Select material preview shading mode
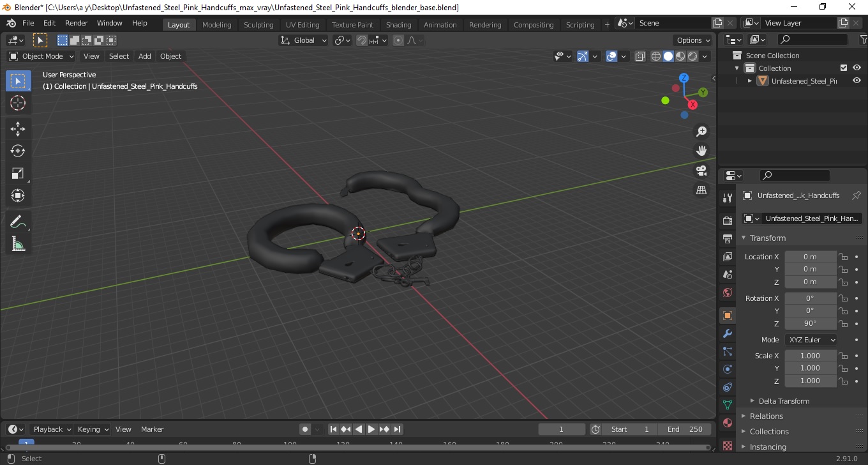 pos(680,56)
